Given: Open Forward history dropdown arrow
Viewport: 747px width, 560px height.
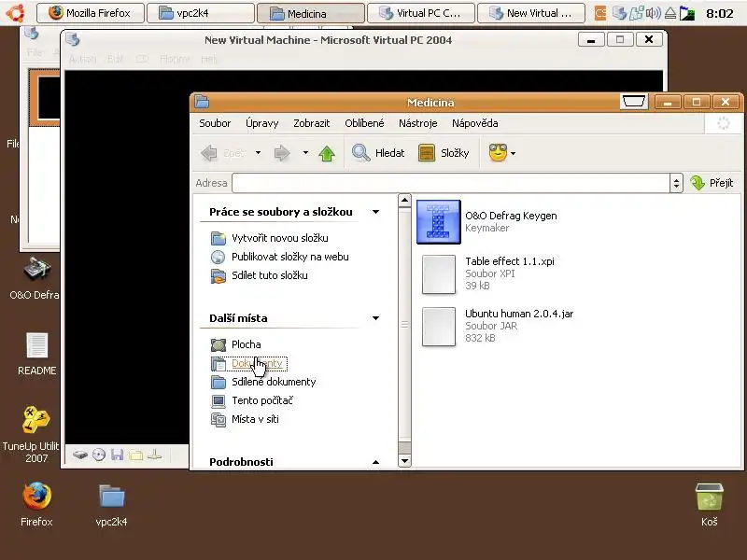Looking at the screenshot, I should point(306,153).
